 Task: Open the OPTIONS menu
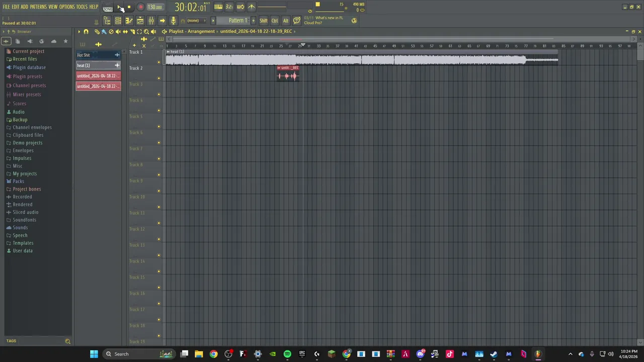(x=67, y=7)
